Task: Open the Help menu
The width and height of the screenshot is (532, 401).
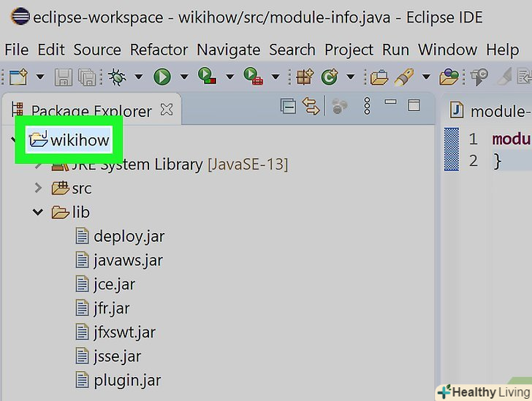Action: coord(503,50)
